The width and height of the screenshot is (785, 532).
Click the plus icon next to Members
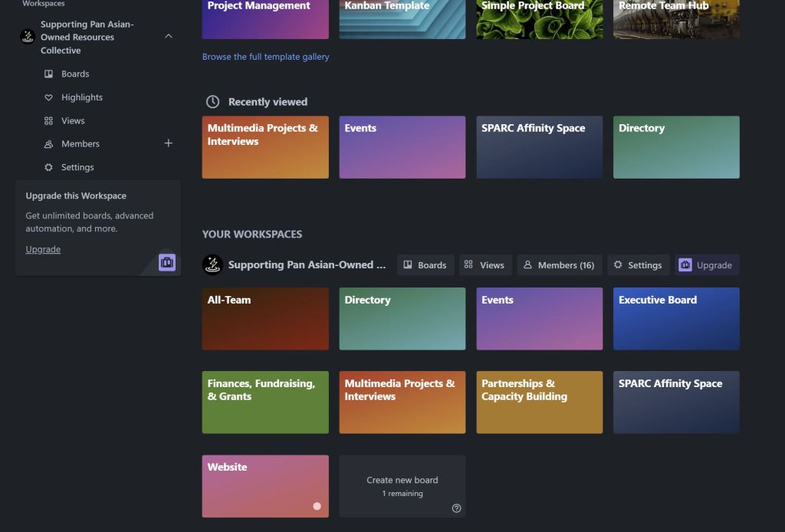[x=169, y=143]
